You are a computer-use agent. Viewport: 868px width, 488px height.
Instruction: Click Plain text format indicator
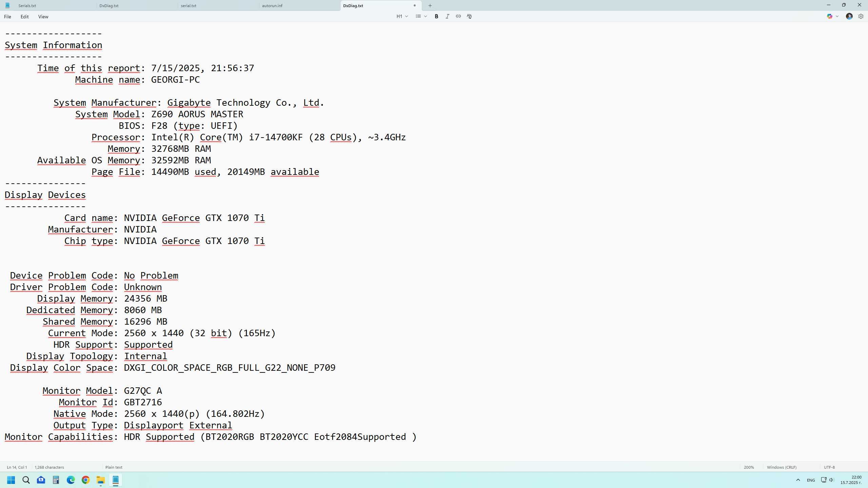point(114,467)
